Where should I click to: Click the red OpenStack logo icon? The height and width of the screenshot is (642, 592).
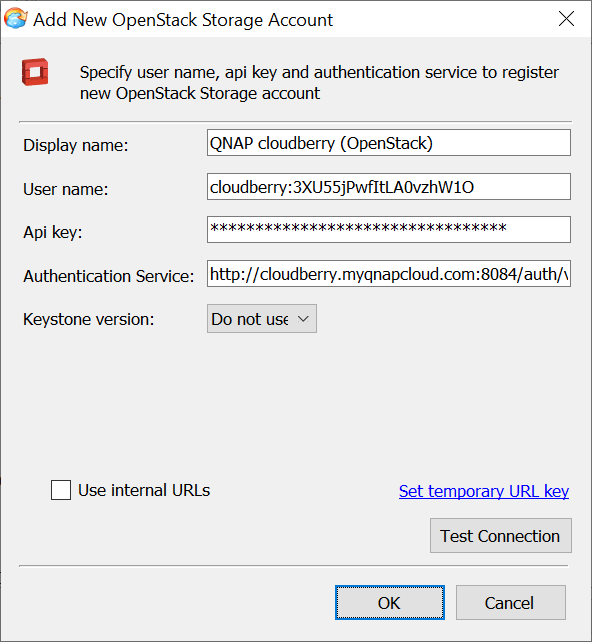point(35,72)
